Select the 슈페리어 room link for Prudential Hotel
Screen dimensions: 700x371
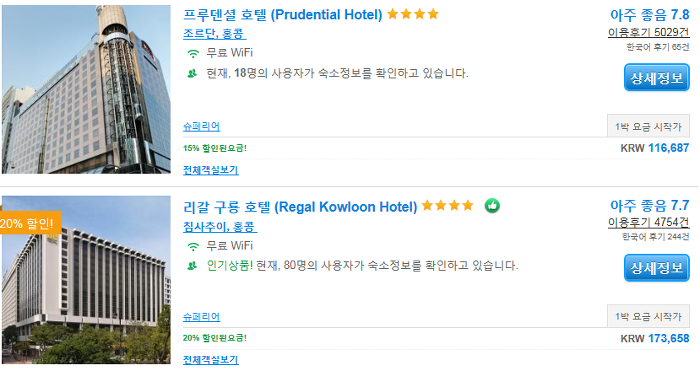[x=201, y=126]
